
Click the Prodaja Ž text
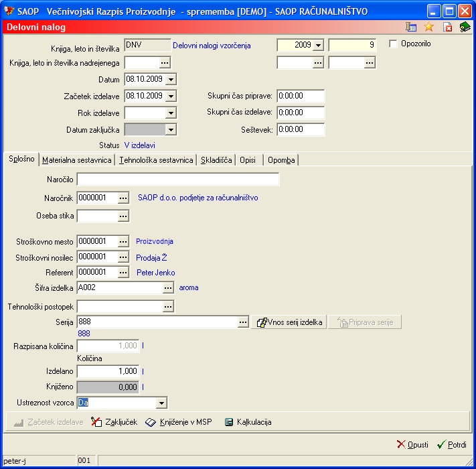click(x=151, y=257)
